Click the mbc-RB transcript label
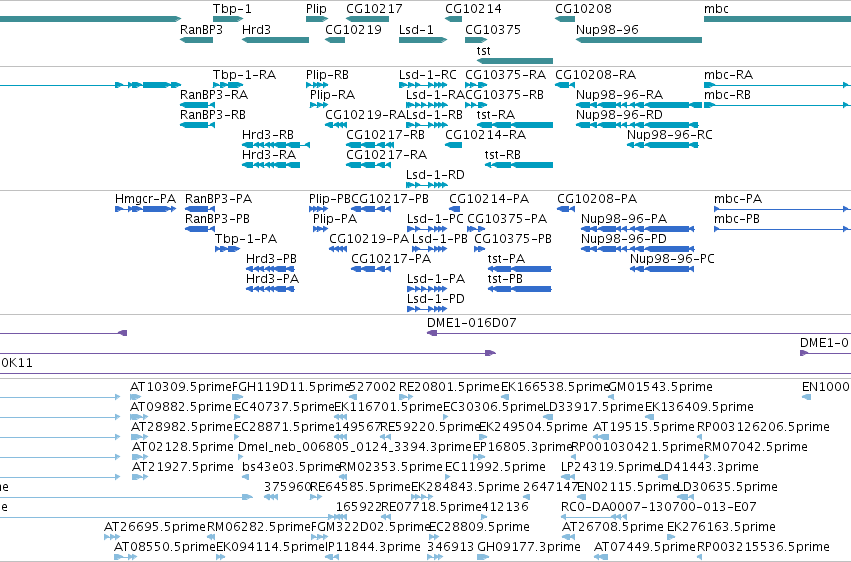The width and height of the screenshot is (851, 562). point(727,94)
